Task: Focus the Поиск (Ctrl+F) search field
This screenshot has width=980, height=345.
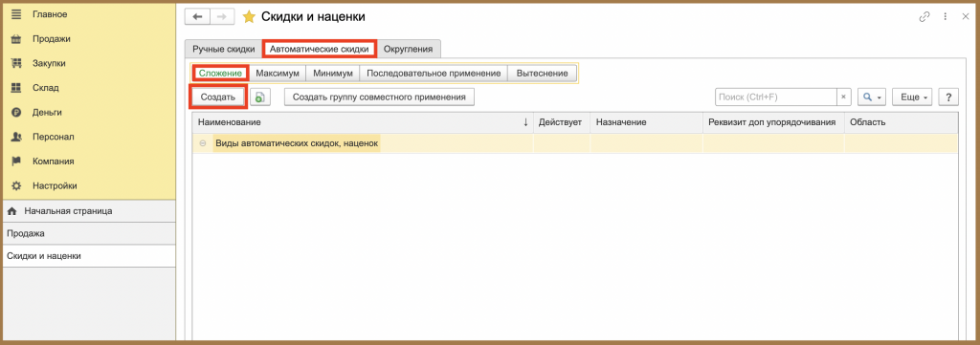Action: tap(775, 97)
